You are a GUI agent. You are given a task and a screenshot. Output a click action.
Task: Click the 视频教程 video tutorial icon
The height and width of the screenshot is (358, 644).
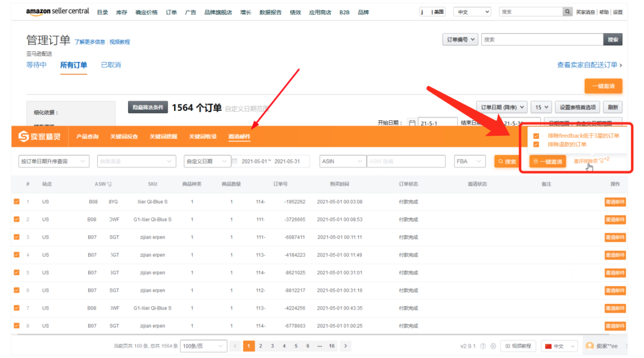(x=507, y=346)
